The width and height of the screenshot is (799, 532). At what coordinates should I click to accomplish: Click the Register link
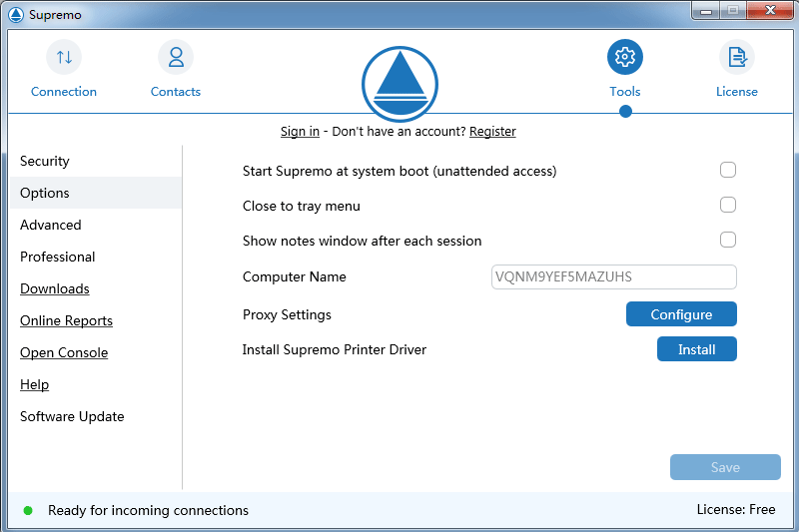pyautogui.click(x=492, y=132)
